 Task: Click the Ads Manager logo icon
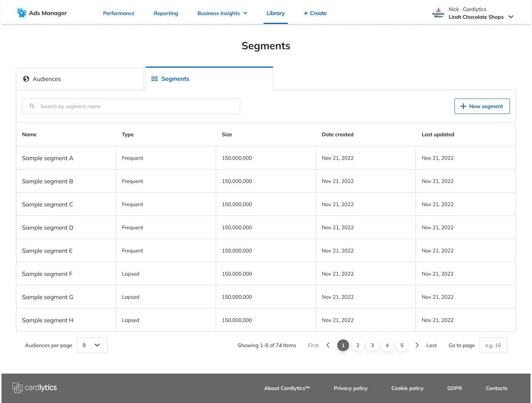coord(22,13)
